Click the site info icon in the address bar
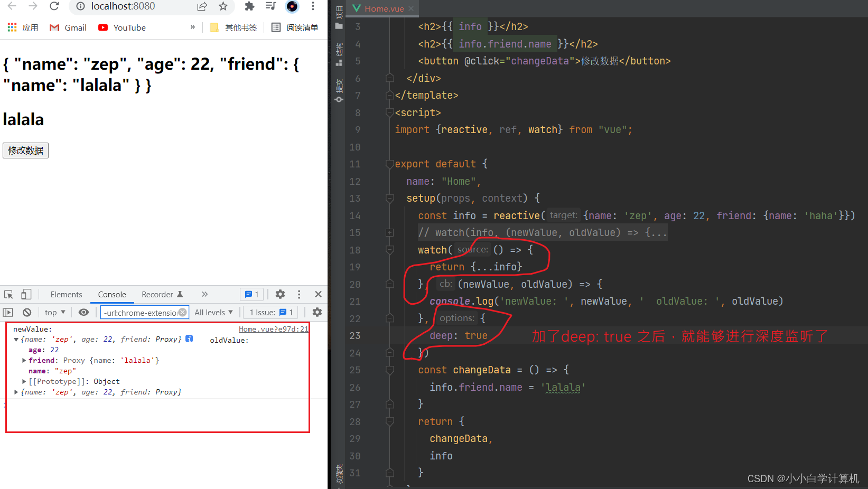Viewport: 868px width, 489px height. tap(80, 6)
